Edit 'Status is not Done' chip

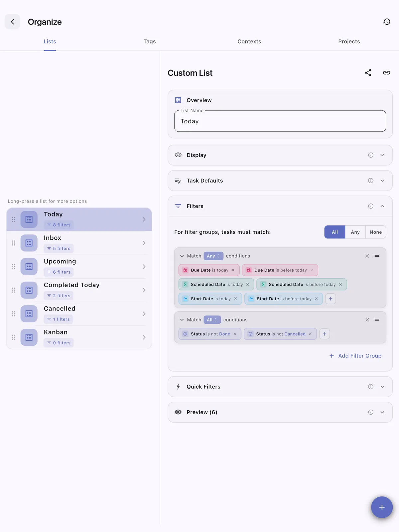coord(210,334)
